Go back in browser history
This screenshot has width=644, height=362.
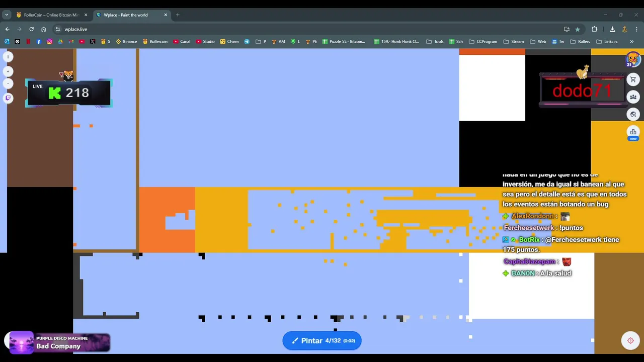pyautogui.click(x=7, y=29)
